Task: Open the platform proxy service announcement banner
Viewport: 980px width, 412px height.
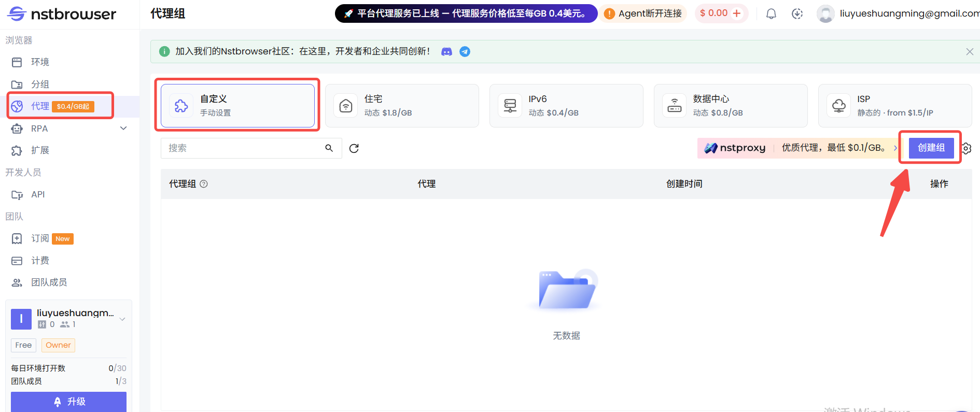Action: [x=466, y=13]
